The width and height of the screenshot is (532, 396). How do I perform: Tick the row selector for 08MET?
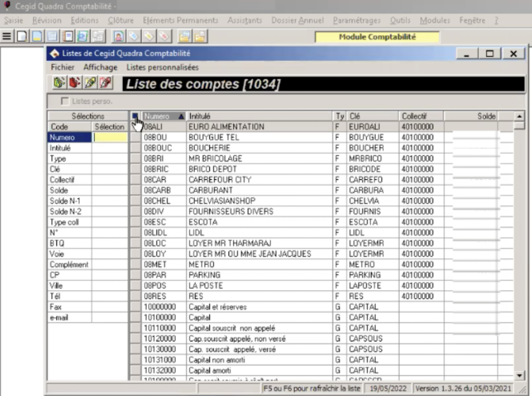coord(136,264)
